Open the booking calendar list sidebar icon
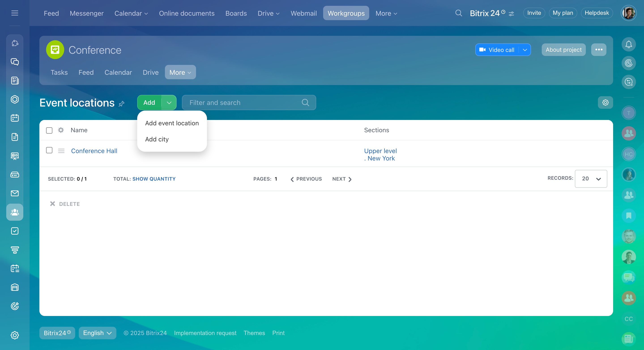The image size is (644, 350). pos(15,269)
